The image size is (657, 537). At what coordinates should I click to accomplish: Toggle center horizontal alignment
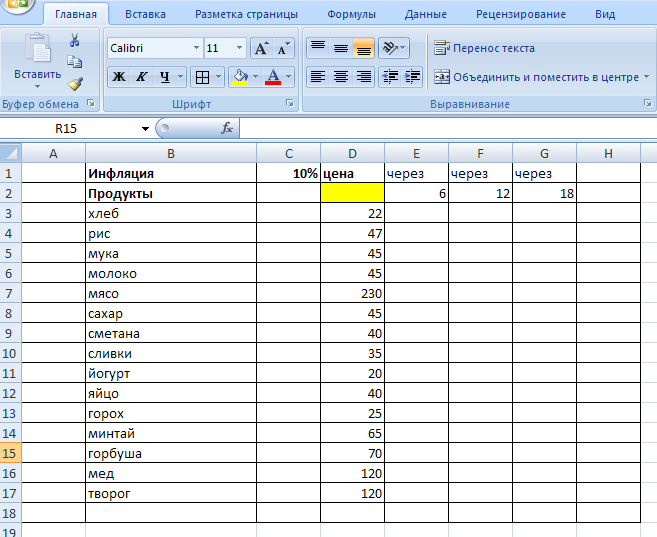tap(340, 76)
